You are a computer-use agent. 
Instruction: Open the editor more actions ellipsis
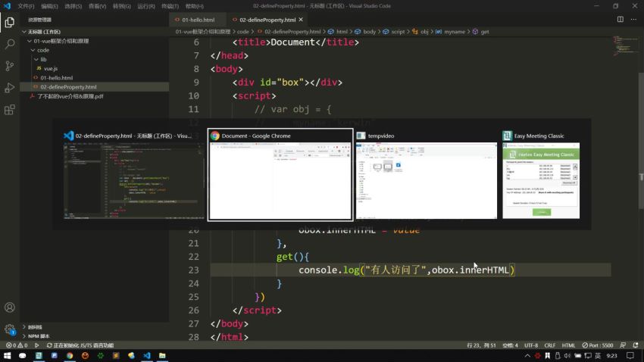click(x=633, y=19)
